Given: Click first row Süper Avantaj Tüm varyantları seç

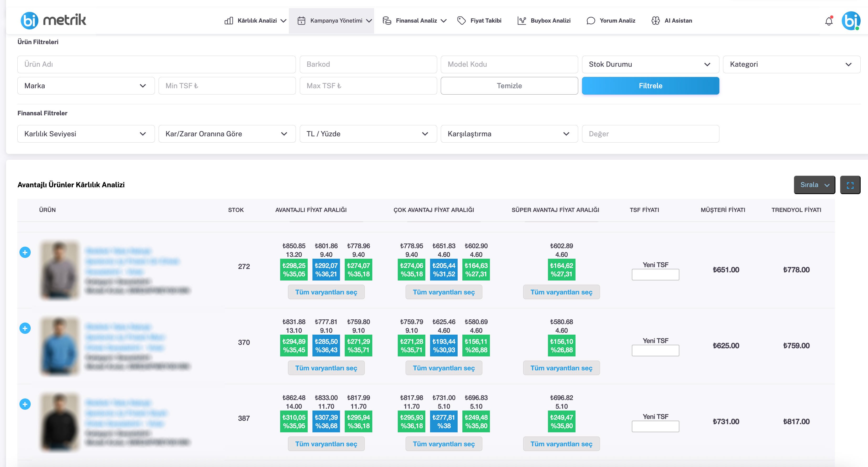Looking at the screenshot, I should point(561,292).
